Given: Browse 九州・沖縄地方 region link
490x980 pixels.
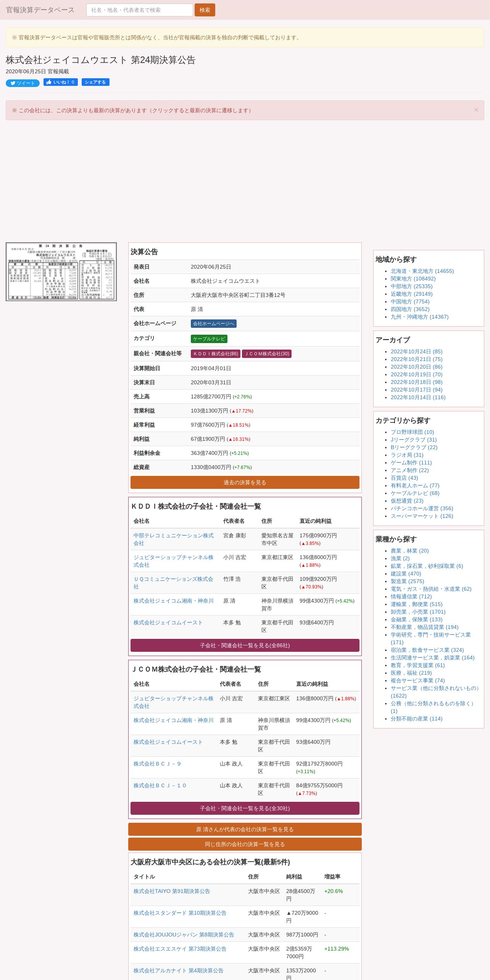Looking at the screenshot, I should 420,317.
